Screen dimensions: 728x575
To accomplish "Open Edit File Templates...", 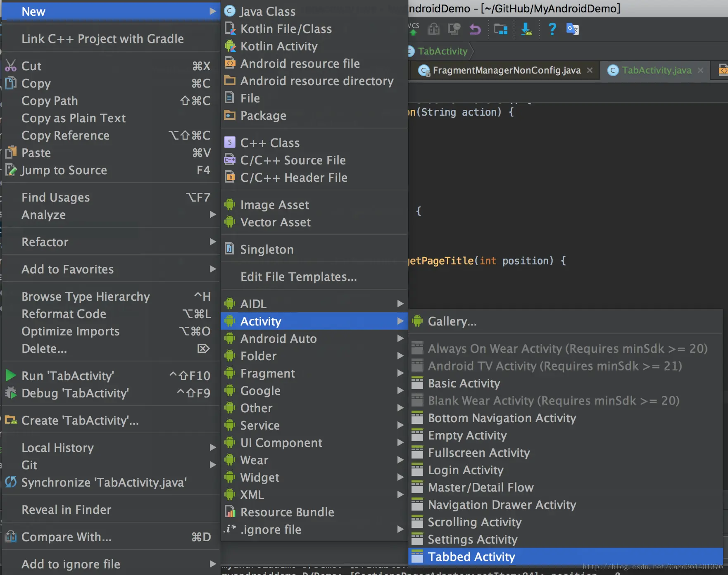I will pos(314,276).
